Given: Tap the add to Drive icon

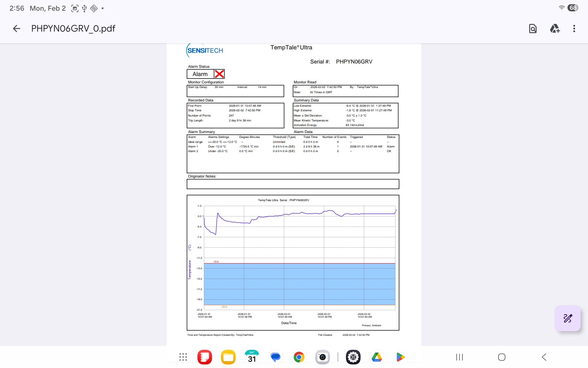Looking at the screenshot, I should (x=554, y=29).
